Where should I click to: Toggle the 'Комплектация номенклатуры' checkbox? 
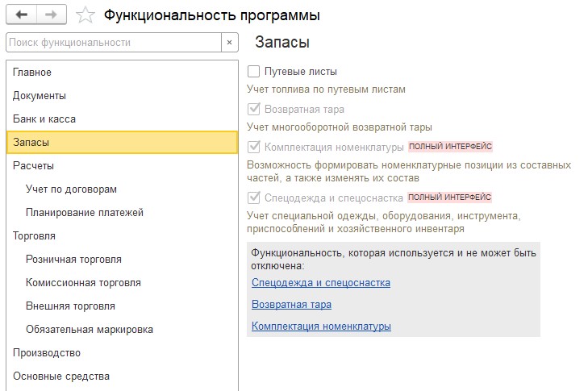(254, 147)
